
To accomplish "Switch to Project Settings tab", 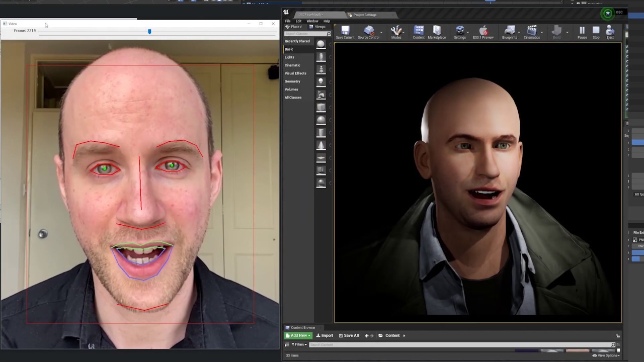I will [365, 15].
